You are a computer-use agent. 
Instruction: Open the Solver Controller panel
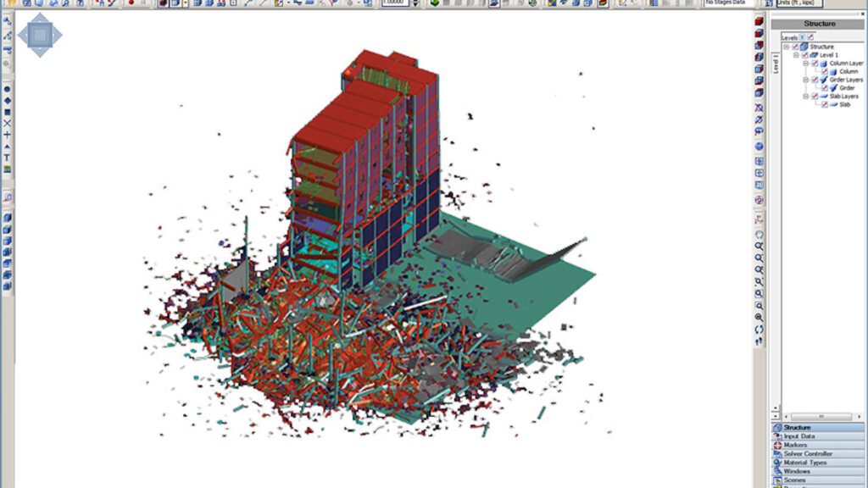click(807, 454)
